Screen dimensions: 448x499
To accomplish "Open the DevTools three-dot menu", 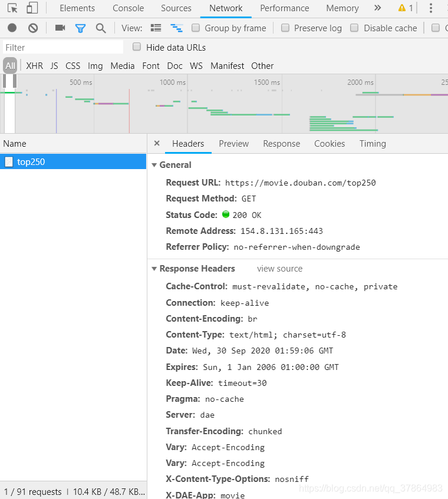I will click(431, 8).
